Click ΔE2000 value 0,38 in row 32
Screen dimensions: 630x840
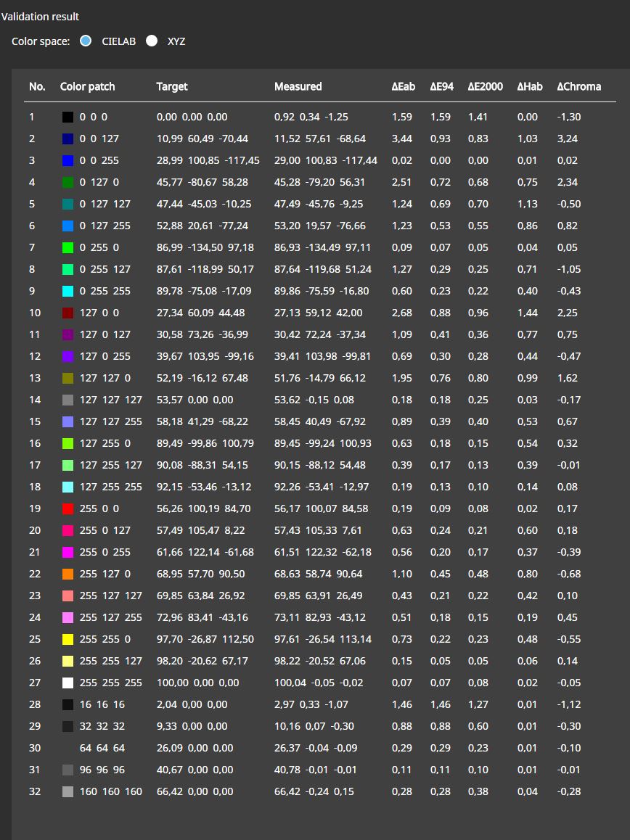tap(478, 791)
